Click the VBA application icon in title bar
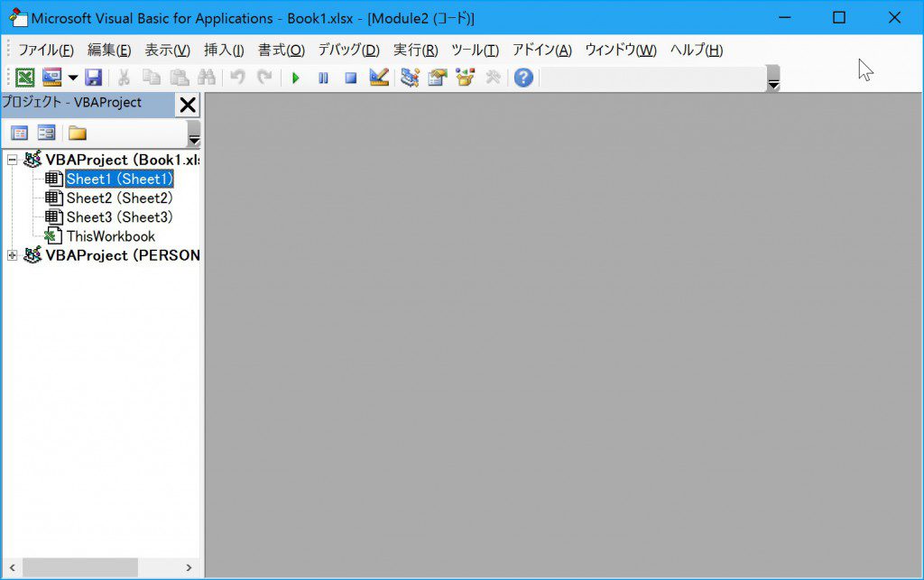Image resolution: width=924 pixels, height=580 pixels. click(18, 18)
